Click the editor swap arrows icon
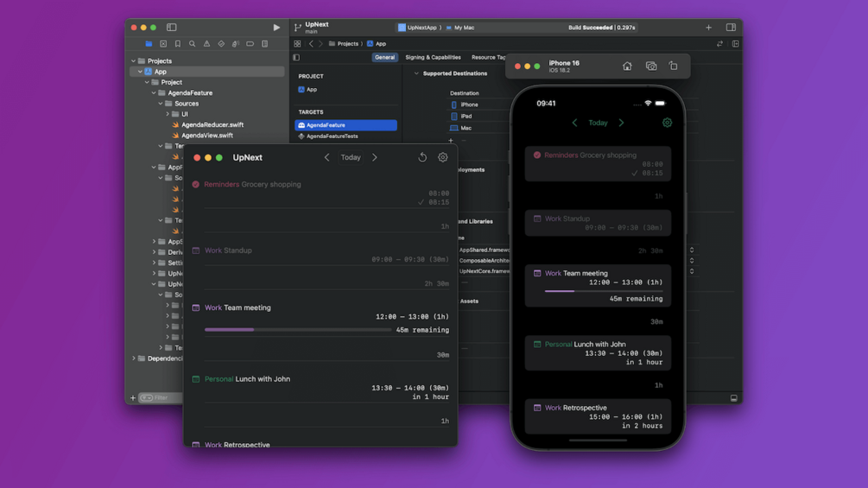This screenshot has height=488, width=868. pyautogui.click(x=719, y=44)
